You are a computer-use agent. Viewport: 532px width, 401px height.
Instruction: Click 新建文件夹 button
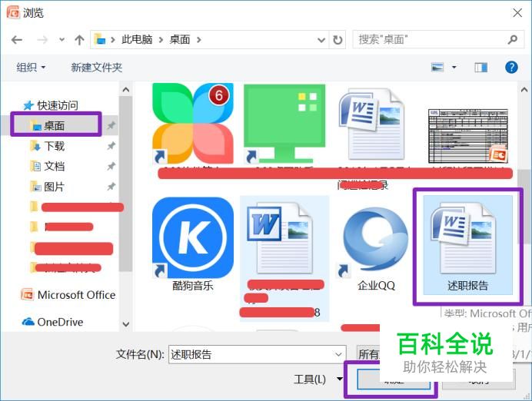(97, 67)
